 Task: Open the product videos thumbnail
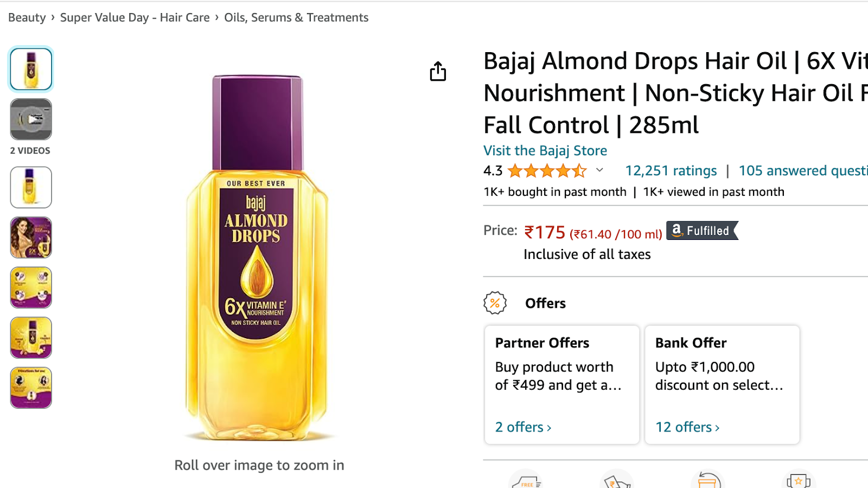tap(31, 119)
